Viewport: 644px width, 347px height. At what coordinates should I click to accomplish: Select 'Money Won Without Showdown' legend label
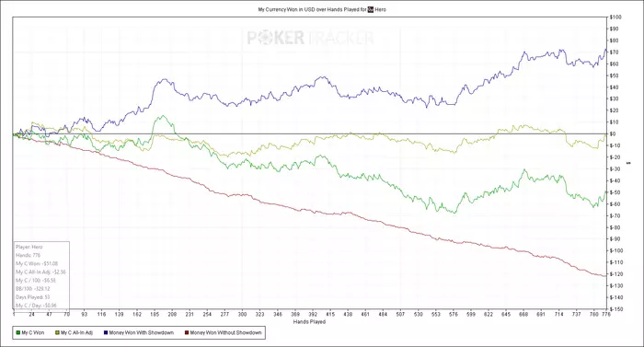pyautogui.click(x=226, y=332)
